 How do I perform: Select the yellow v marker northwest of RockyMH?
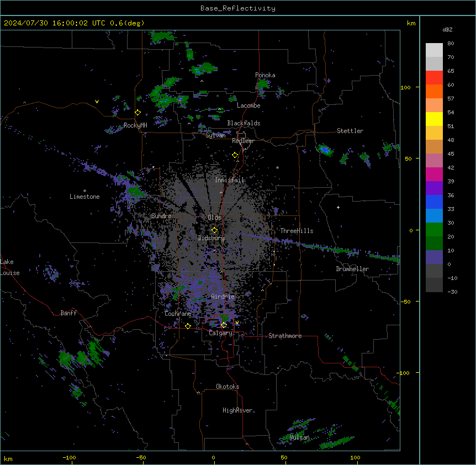97,102
